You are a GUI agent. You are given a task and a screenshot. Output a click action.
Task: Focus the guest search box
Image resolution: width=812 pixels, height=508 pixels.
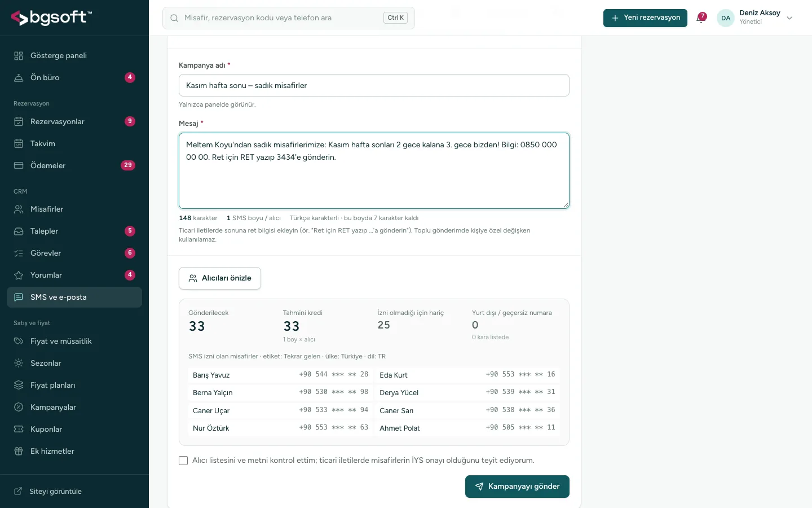coord(289,18)
